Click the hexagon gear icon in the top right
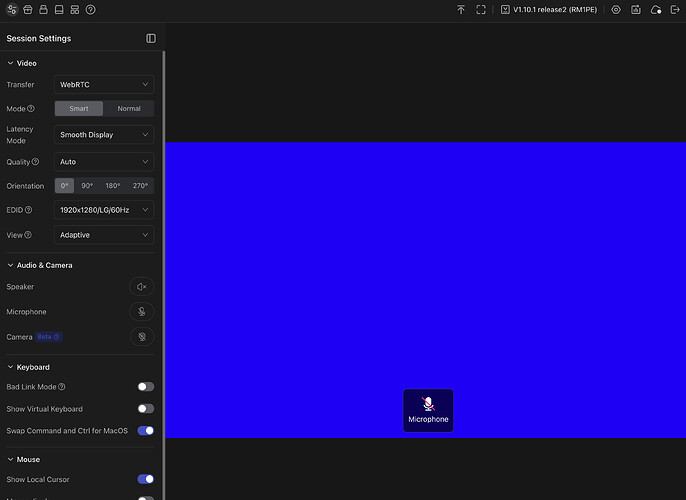686x500 pixels. pos(616,10)
